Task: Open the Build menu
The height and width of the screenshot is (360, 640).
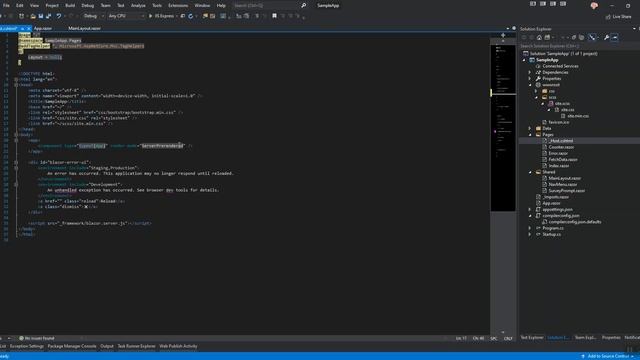Action: [70, 5]
